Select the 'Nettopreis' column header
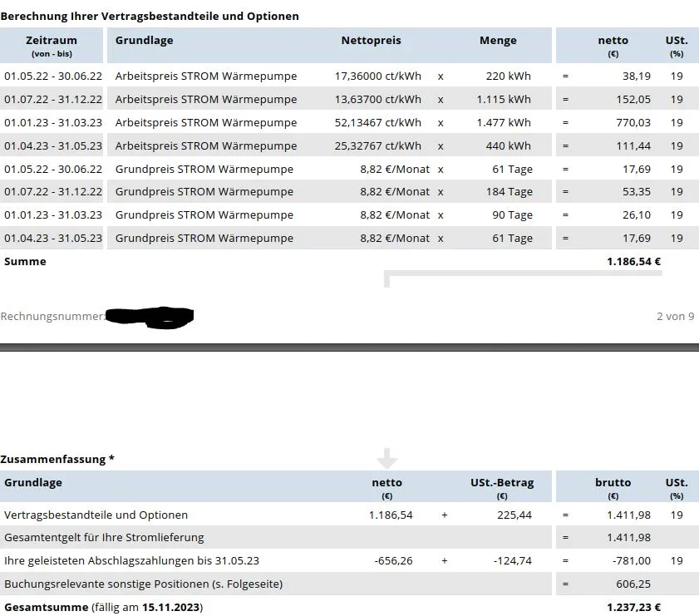 371,40
